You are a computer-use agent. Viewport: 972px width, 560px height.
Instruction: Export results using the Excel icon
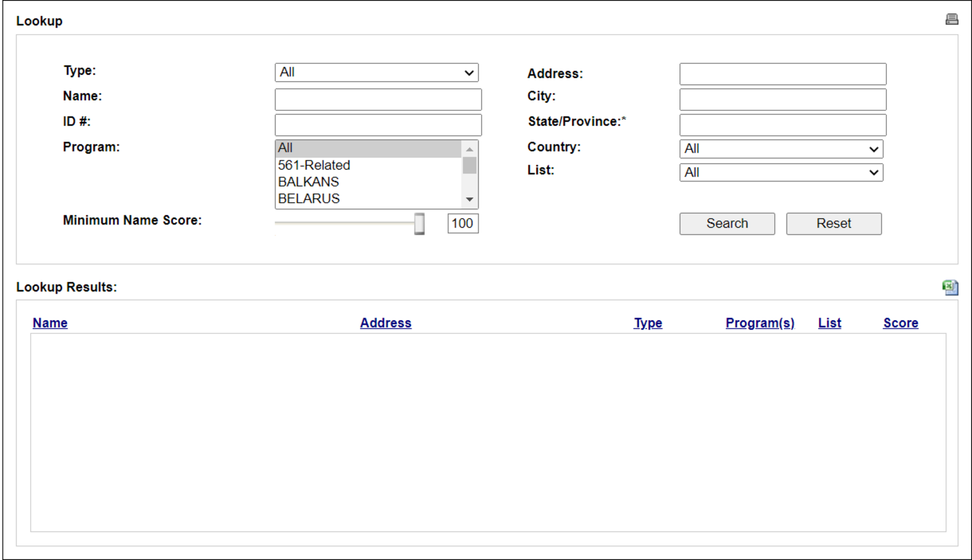[x=950, y=287]
